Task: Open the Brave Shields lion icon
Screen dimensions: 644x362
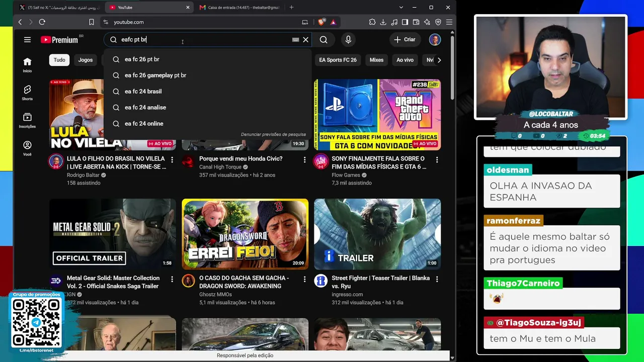Action: pyautogui.click(x=321, y=22)
